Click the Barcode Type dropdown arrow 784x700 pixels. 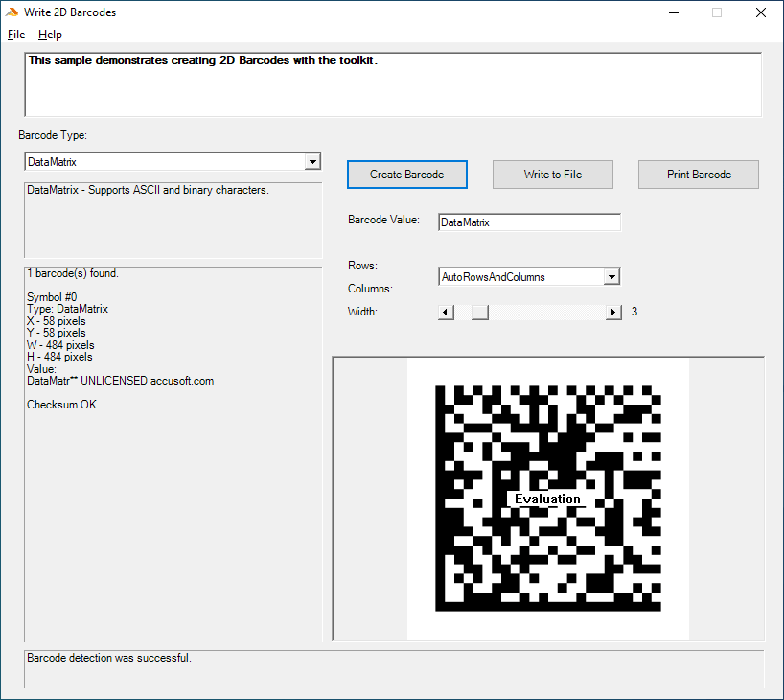[x=311, y=161]
